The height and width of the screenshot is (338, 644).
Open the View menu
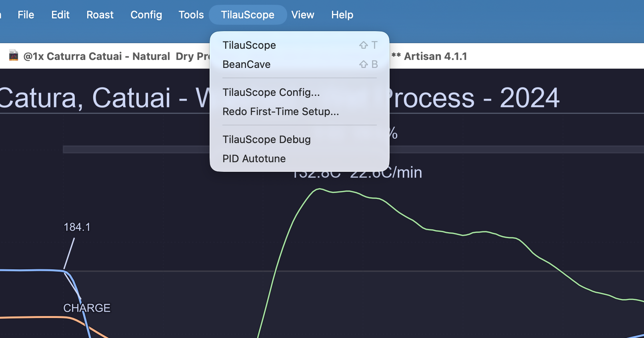[303, 15]
